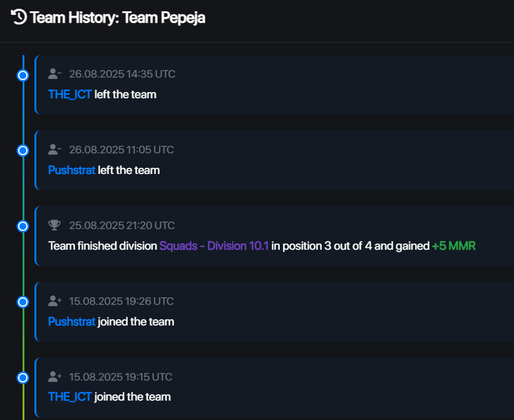514x420 pixels.
Task: Select the timeline dot for 26.08.2025 11:05
Action: pyautogui.click(x=23, y=151)
